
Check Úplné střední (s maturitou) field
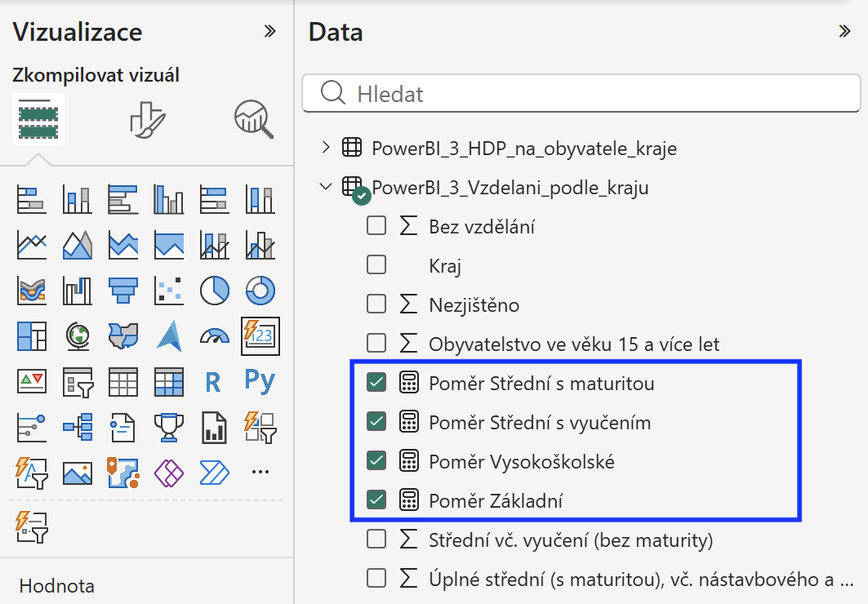click(376, 579)
